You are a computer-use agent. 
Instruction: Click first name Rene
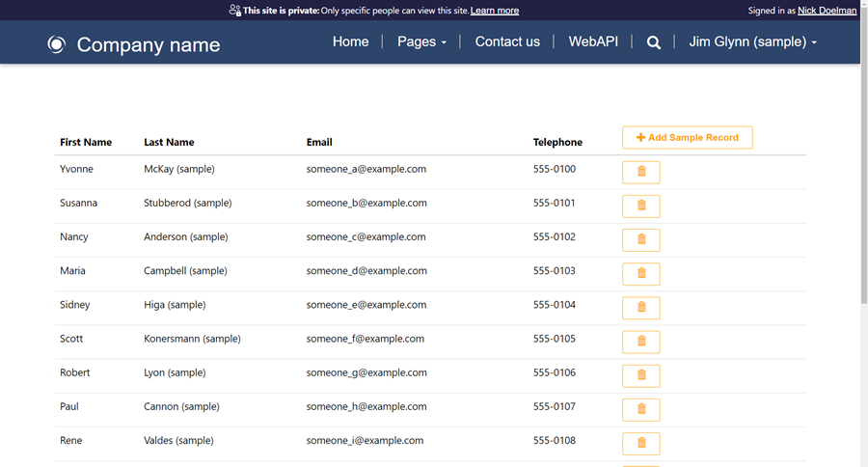70,440
